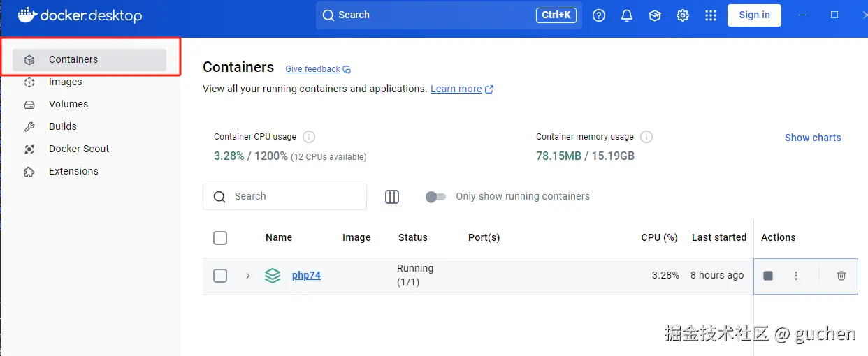Click the Give feedback chat icon

coord(347,70)
